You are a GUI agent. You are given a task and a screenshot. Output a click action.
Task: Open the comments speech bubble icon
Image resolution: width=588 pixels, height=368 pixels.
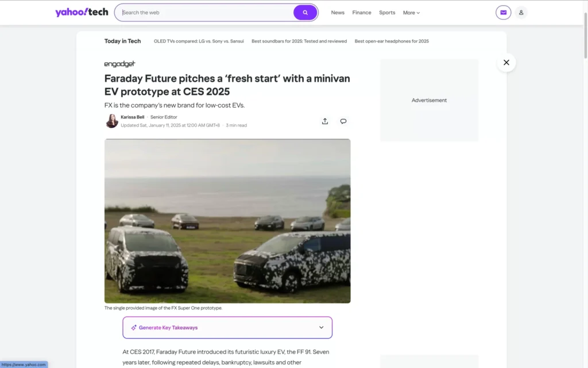pyautogui.click(x=343, y=121)
